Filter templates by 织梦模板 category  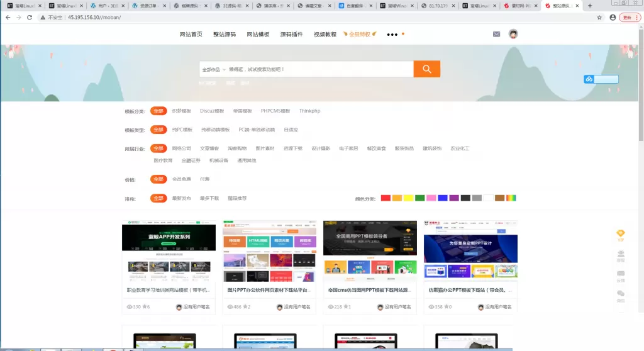click(x=182, y=111)
